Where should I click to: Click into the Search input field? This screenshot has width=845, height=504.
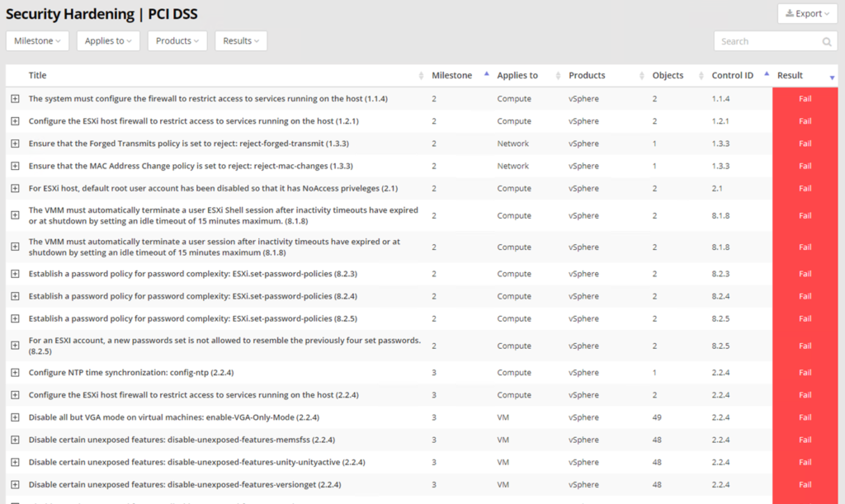[x=776, y=41]
